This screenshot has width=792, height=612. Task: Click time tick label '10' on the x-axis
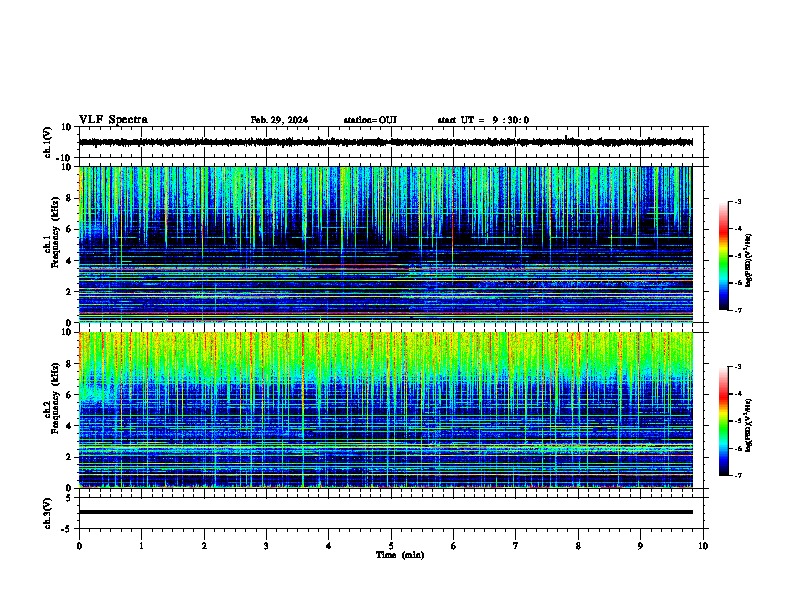[x=703, y=546]
